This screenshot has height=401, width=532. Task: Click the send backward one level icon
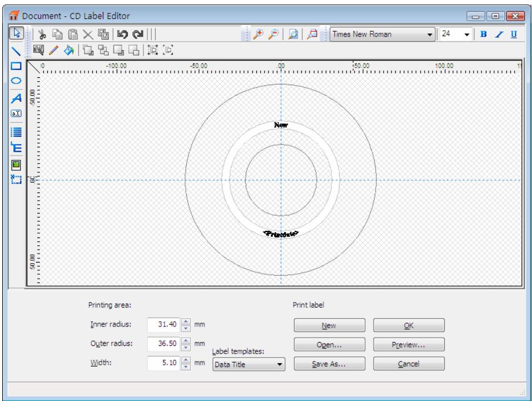134,50
